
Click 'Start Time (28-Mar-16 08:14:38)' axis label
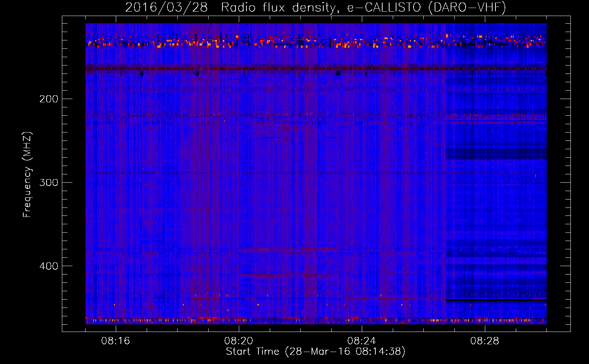[316, 352]
